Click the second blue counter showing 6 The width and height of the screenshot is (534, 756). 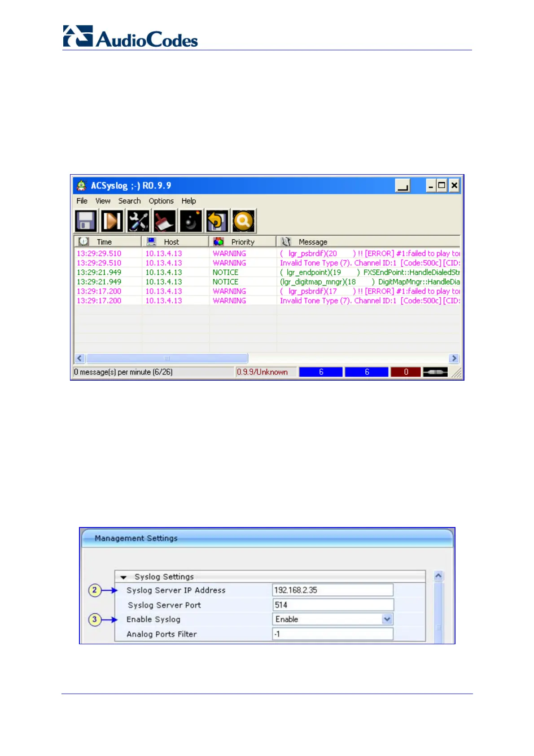click(x=367, y=372)
